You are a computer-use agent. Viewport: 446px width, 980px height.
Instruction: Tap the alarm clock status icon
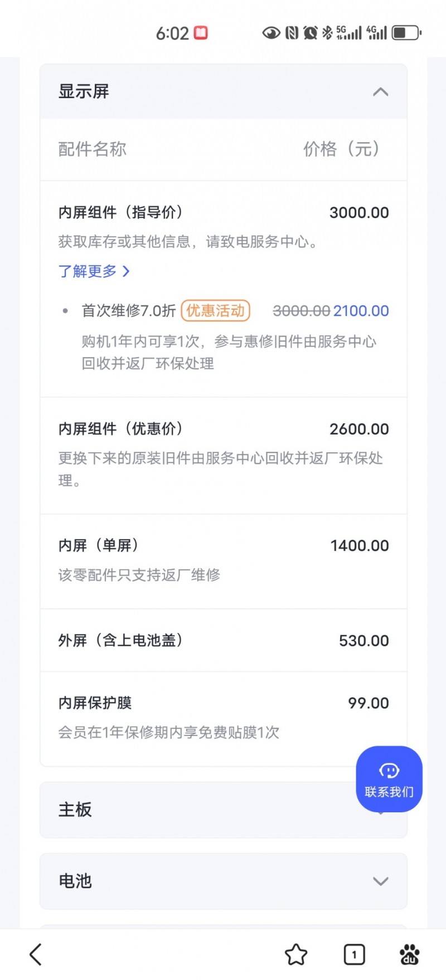point(310,33)
